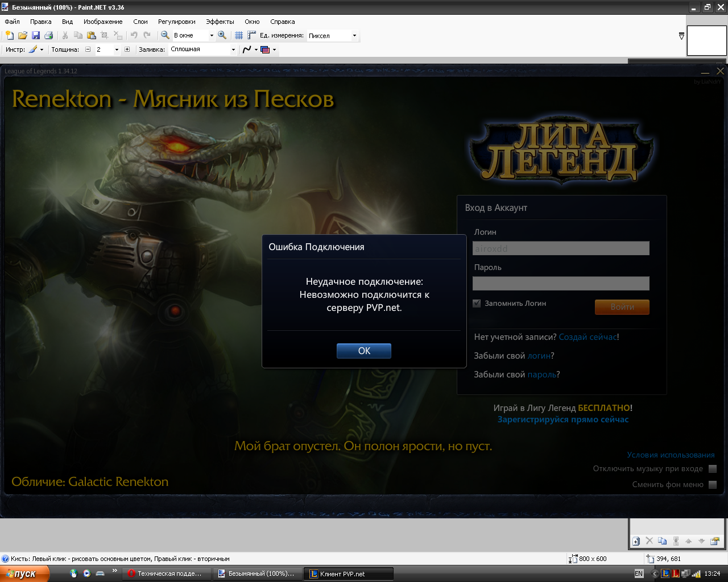This screenshot has height=582, width=728.
Task: Click the Paste clipboard icon
Action: coord(91,35)
